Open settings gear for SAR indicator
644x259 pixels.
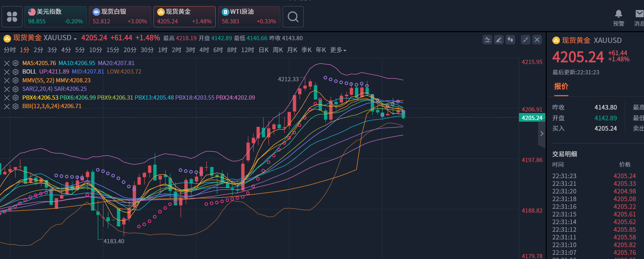15,89
